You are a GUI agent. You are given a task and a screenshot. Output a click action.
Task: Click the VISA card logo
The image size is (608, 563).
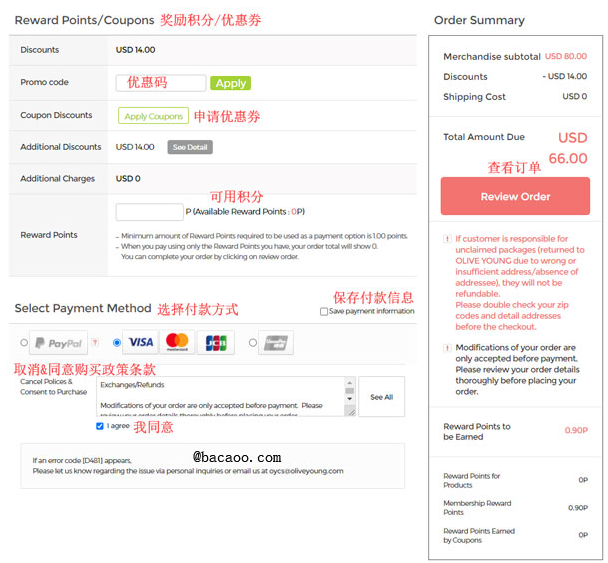(141, 342)
